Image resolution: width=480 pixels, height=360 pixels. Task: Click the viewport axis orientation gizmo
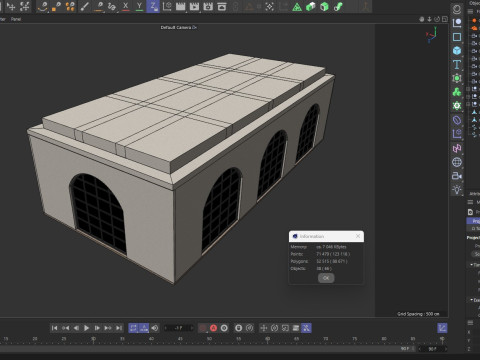point(431,35)
